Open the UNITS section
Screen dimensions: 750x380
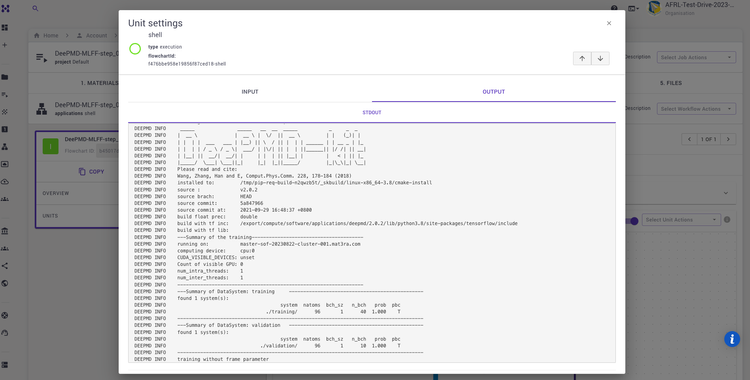(50, 216)
